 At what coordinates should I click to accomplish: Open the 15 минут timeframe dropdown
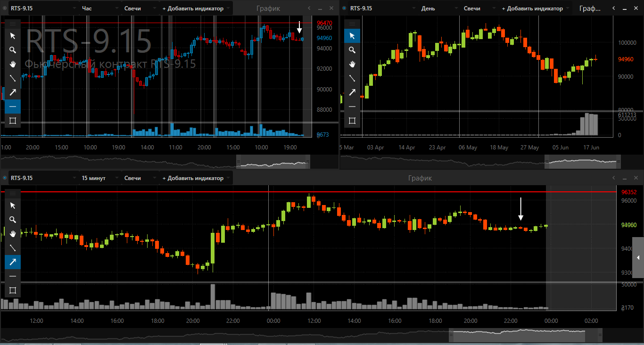click(100, 178)
